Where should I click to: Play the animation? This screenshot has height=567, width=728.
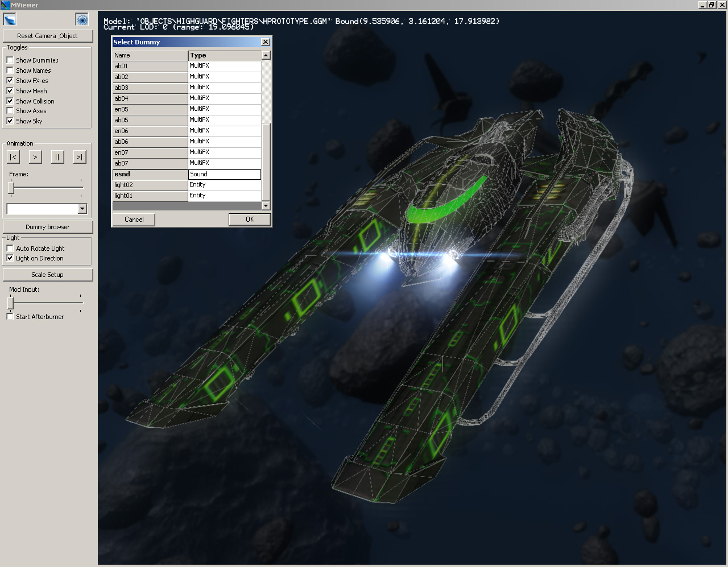(35, 157)
